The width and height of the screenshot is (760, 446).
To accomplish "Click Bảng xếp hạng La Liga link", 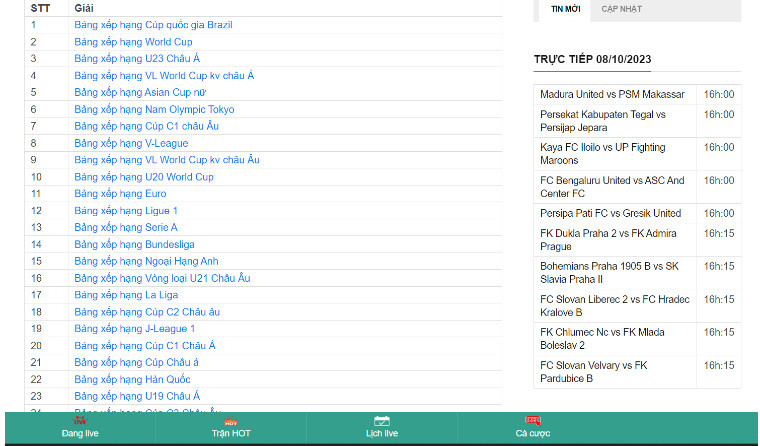I will [x=126, y=295].
